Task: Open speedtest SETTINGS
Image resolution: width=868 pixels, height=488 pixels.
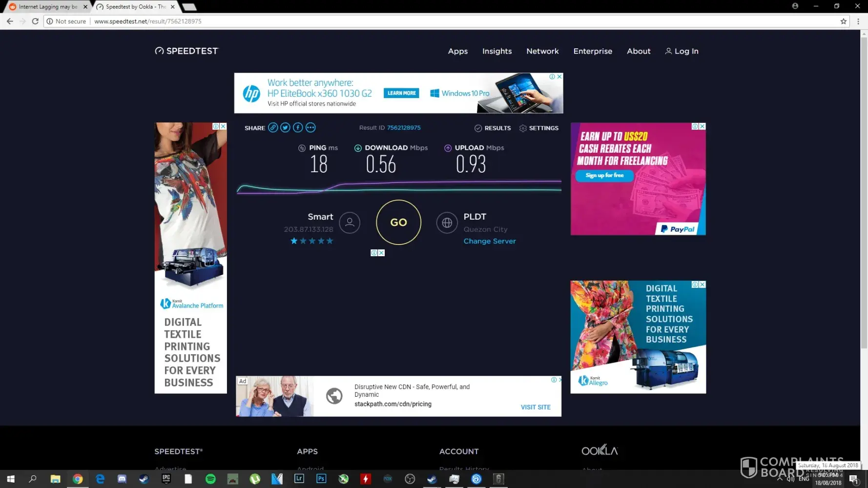Action: [x=538, y=128]
